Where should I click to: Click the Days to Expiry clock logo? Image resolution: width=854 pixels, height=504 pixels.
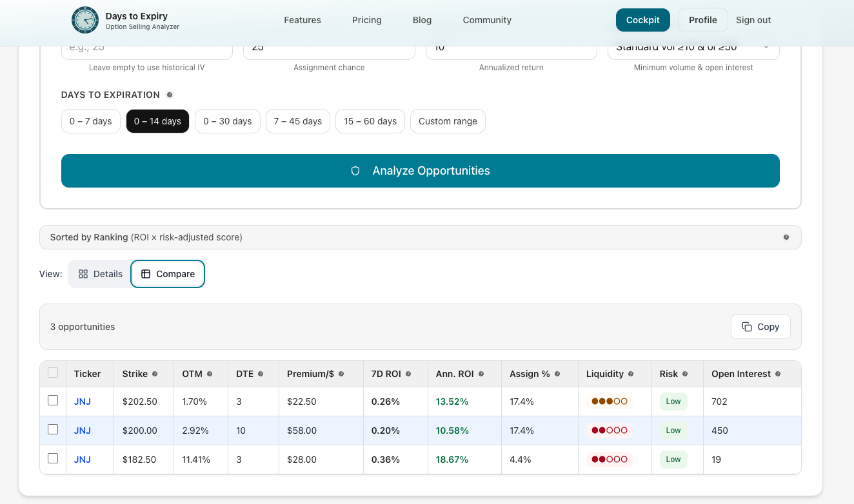(84, 20)
